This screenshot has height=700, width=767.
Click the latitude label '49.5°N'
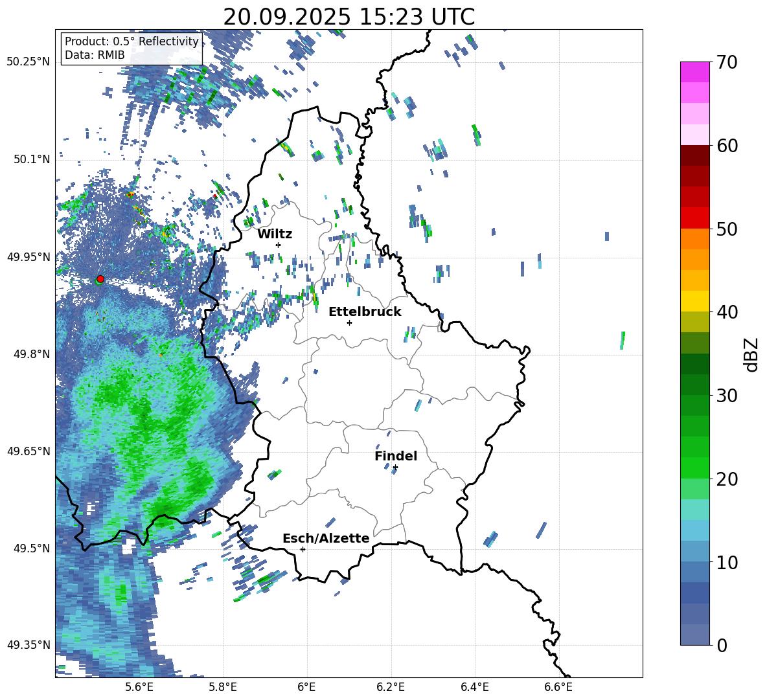click(x=31, y=548)
